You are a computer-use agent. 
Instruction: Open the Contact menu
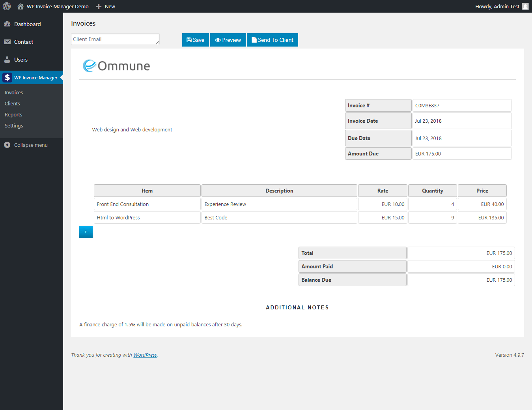click(x=32, y=42)
